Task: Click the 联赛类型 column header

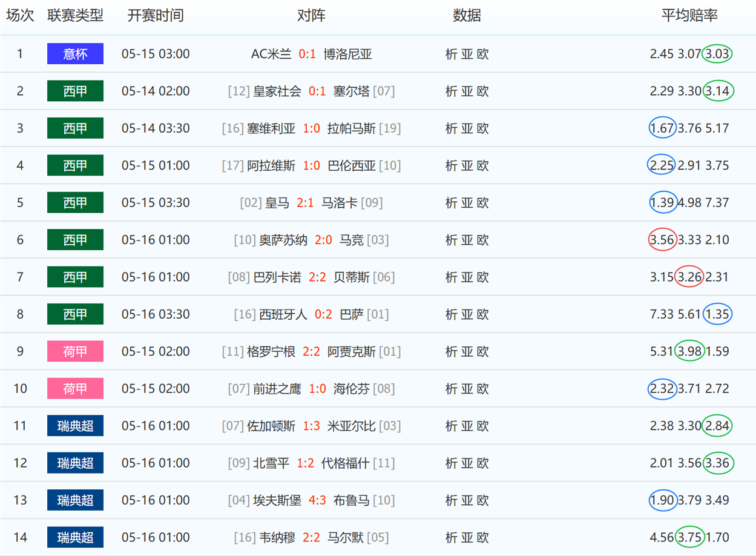Action: 76,16
